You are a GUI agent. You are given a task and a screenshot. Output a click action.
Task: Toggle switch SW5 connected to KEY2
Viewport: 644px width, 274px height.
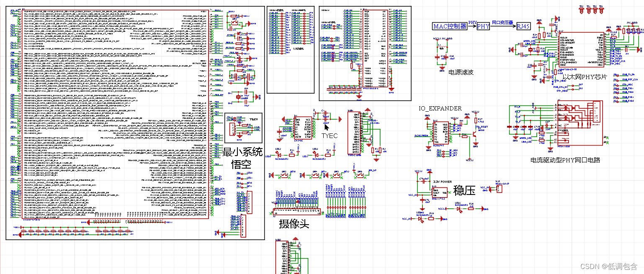point(336,175)
